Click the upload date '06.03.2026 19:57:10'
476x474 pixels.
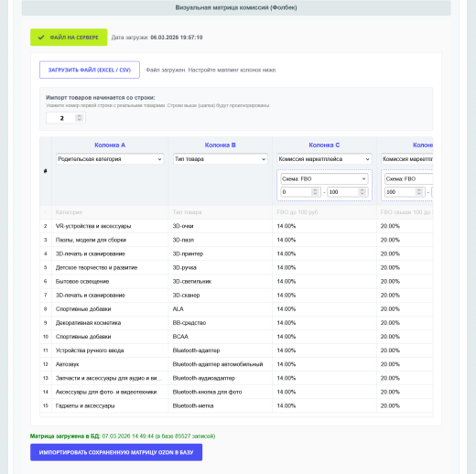point(177,38)
